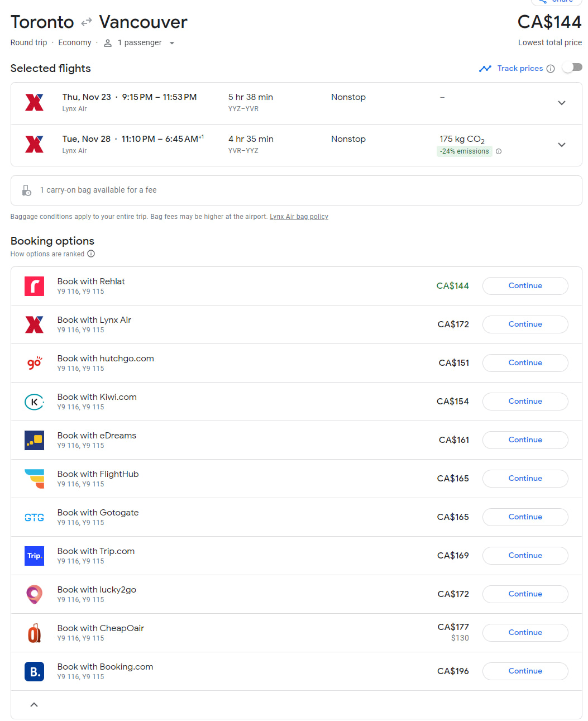Select the Gotogate icon

point(34,517)
